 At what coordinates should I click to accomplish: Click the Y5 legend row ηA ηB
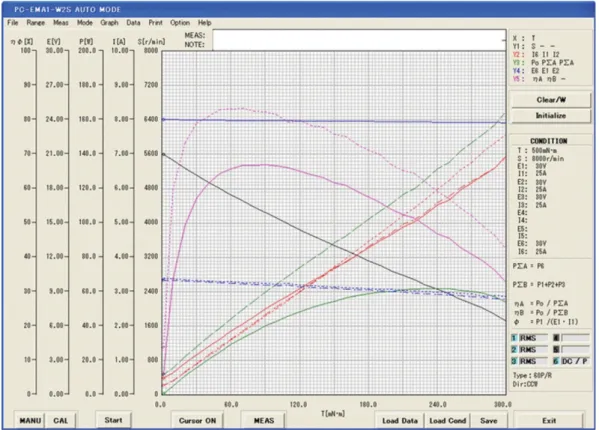539,79
